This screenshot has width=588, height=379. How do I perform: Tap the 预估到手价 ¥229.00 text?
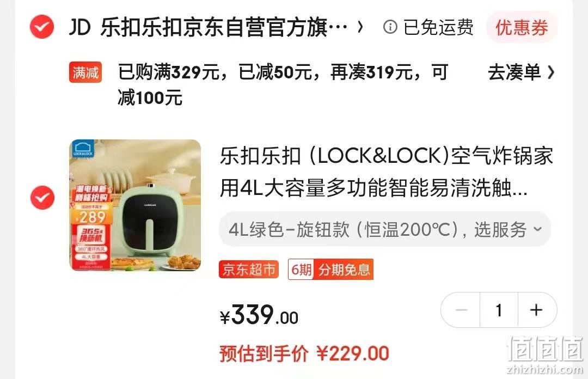(304, 353)
